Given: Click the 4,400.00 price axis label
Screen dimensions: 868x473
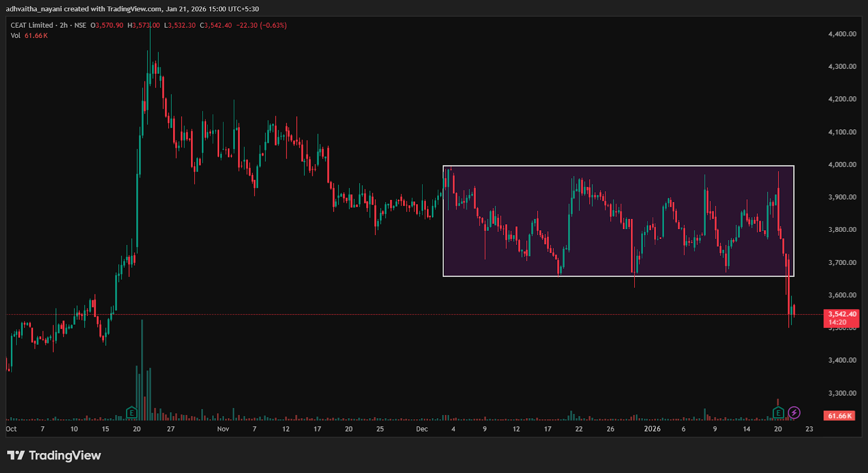Looking at the screenshot, I should [842, 34].
